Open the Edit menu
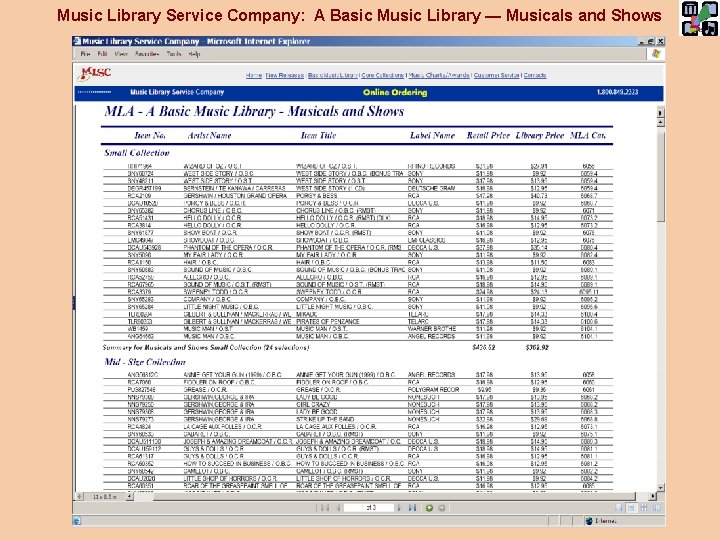The height and width of the screenshot is (540, 720). point(102,54)
